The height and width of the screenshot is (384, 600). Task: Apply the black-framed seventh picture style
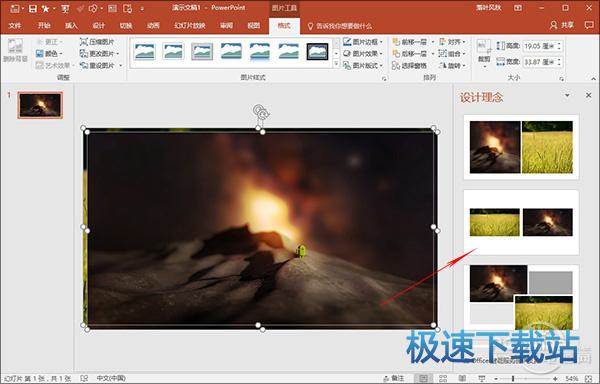[318, 51]
